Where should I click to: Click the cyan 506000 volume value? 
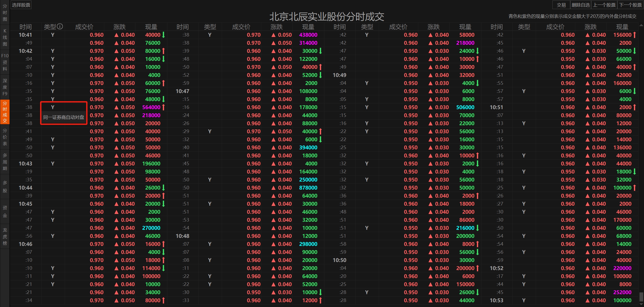(x=465, y=107)
